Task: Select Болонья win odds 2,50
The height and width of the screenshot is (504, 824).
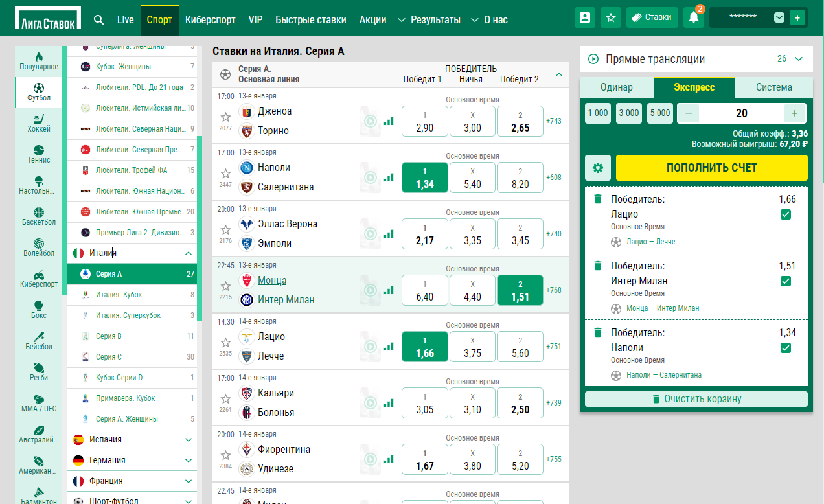Action: [520, 403]
